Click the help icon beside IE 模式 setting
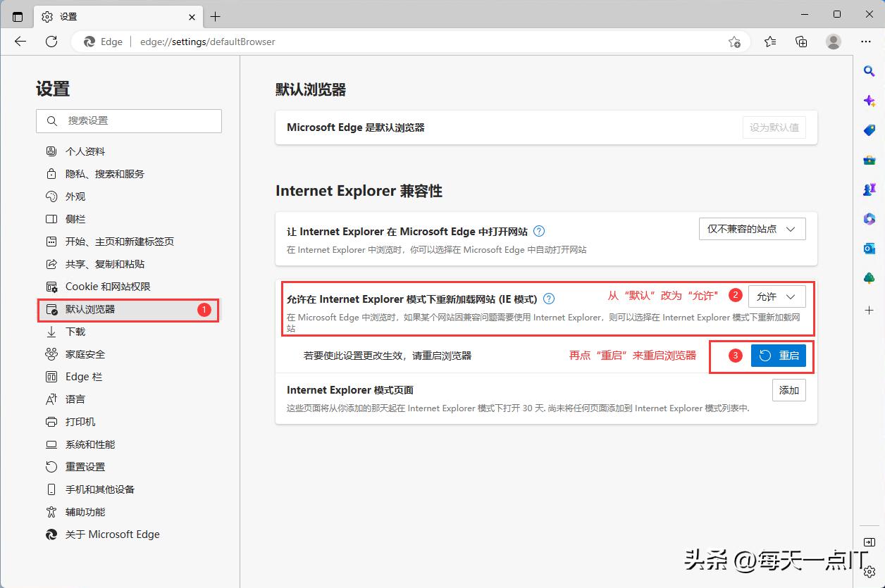Image resolution: width=885 pixels, height=588 pixels. point(549,298)
